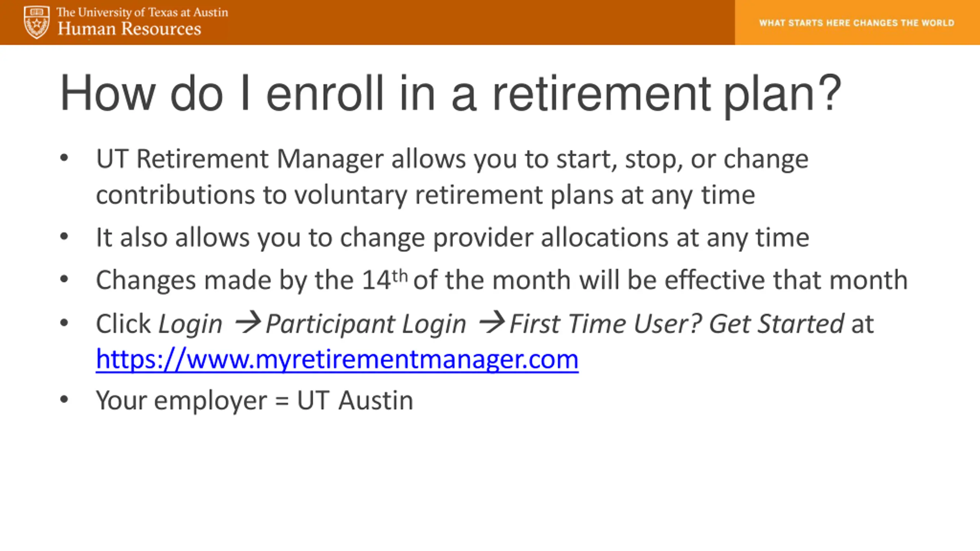Screen dimensions: 980x551
Task: Click The University of Texas at Austin text
Action: [x=142, y=12]
